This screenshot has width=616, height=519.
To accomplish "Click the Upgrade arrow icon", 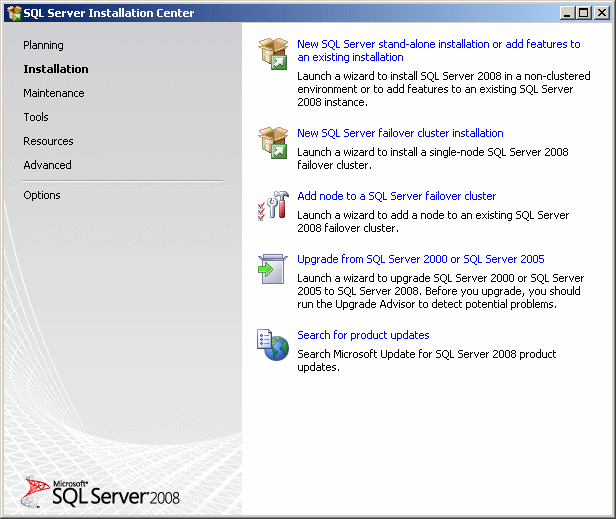I will [x=273, y=269].
